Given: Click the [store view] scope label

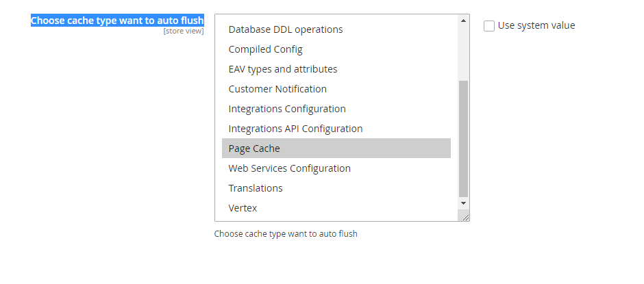Looking at the screenshot, I should (x=183, y=31).
